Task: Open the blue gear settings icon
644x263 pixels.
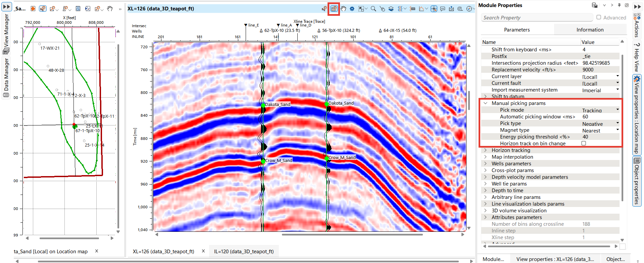Action: pos(352,9)
